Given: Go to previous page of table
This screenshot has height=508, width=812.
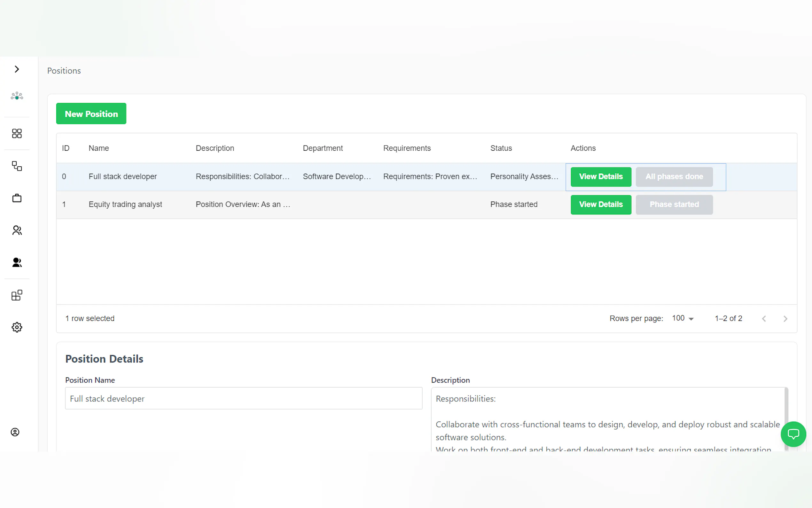Looking at the screenshot, I should (x=764, y=319).
